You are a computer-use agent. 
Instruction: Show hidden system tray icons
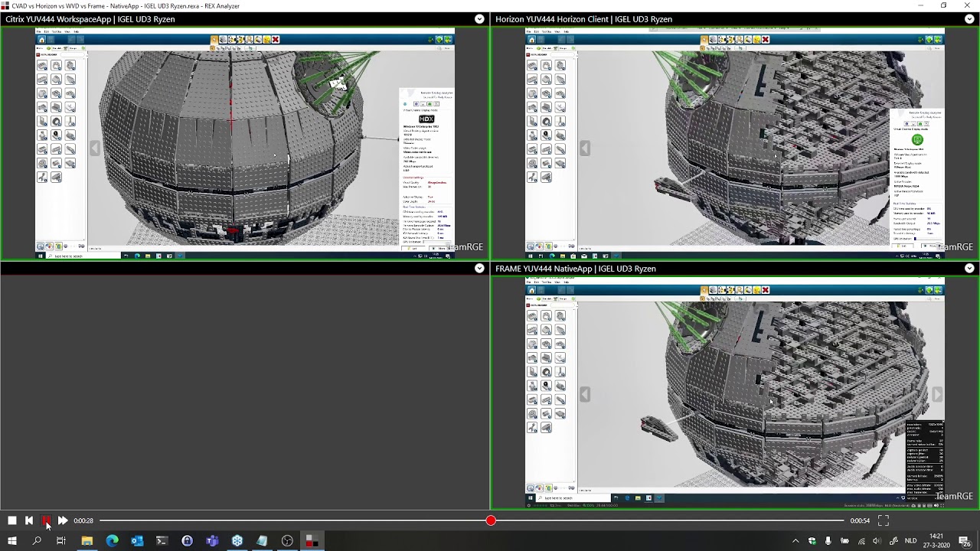tap(795, 541)
